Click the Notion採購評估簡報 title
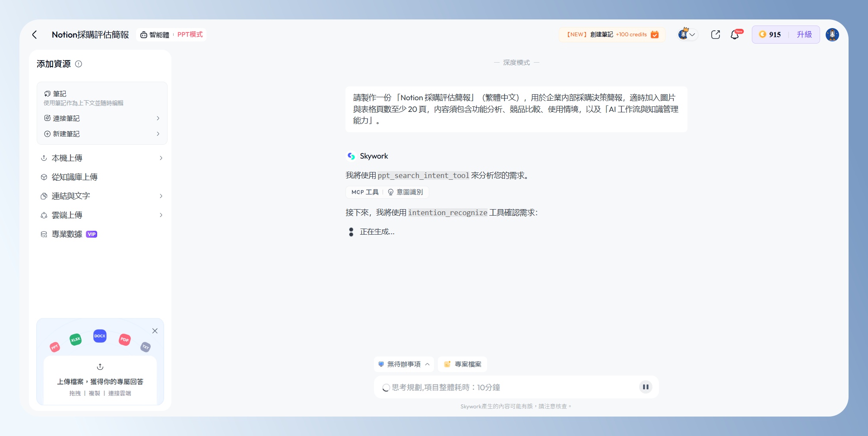Viewport: 868px width, 436px height. 90,35
